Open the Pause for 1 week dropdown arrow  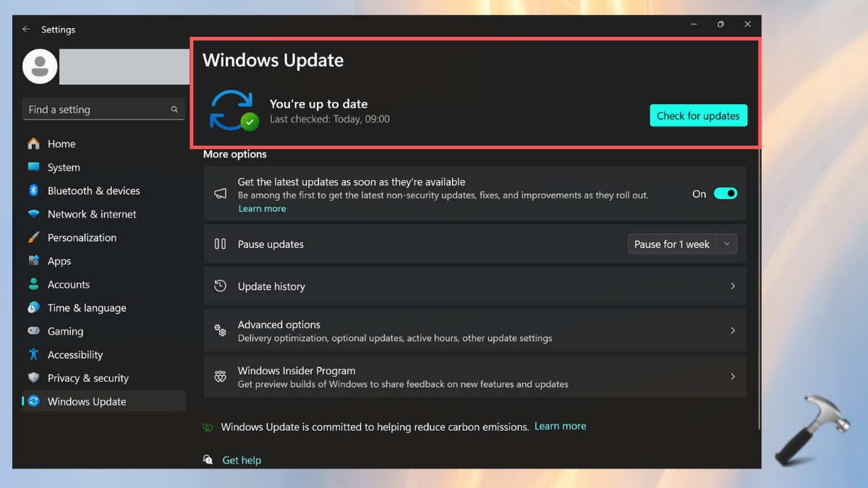727,244
